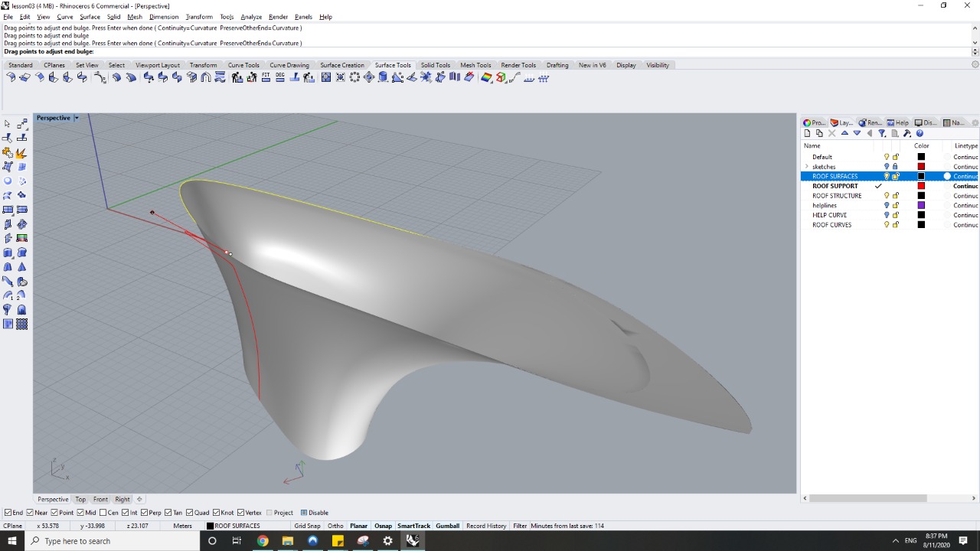Image resolution: width=980 pixels, height=551 pixels.
Task: Toggle the Near osnap checkbox
Action: [30, 513]
